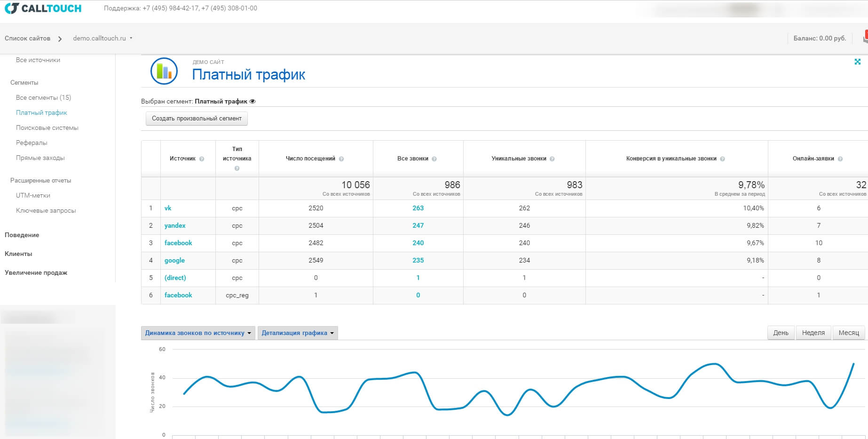Click the help icon near Конверсия в уникальные звонки
The image size is (868, 439).
tap(723, 159)
